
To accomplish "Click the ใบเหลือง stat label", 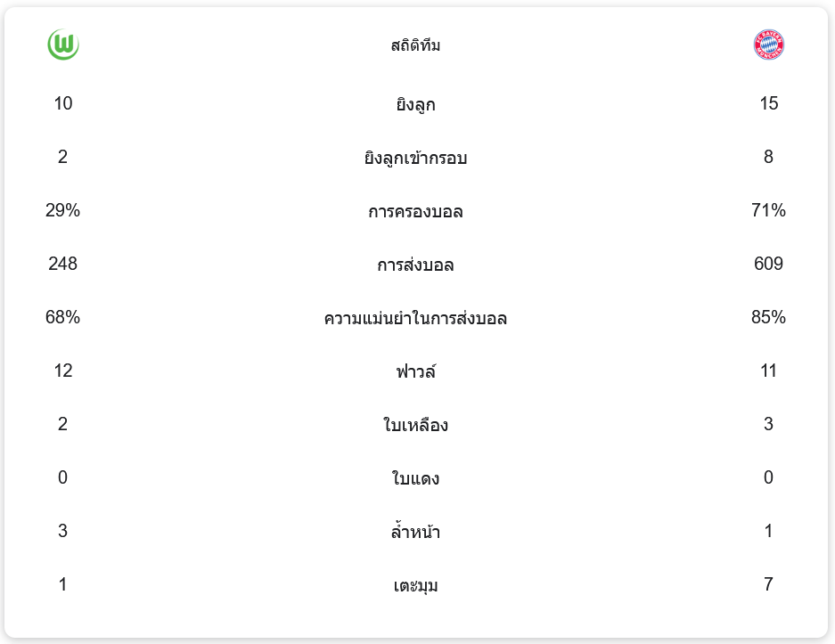I will [415, 425].
